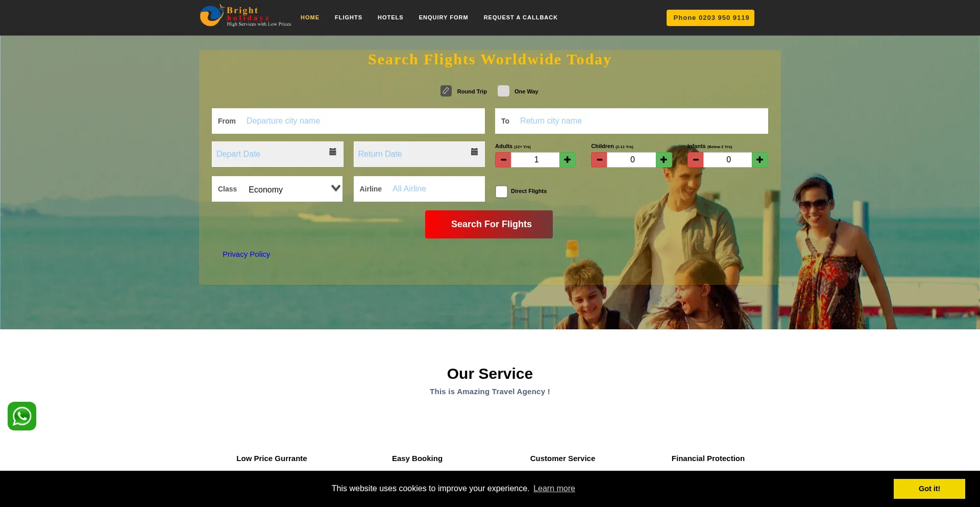
Task: Open the Privacy Policy link
Action: (x=246, y=254)
